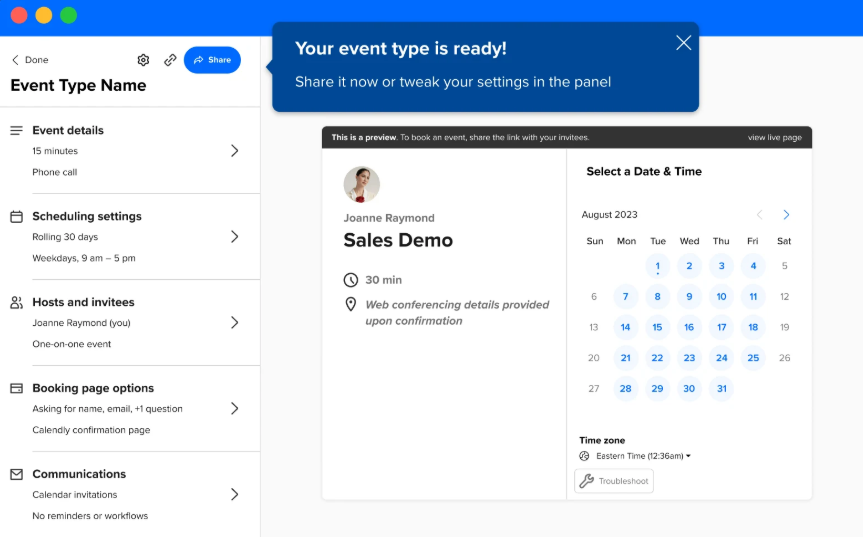This screenshot has height=537, width=863.
Task: Select August 14 date
Action: [x=625, y=327]
